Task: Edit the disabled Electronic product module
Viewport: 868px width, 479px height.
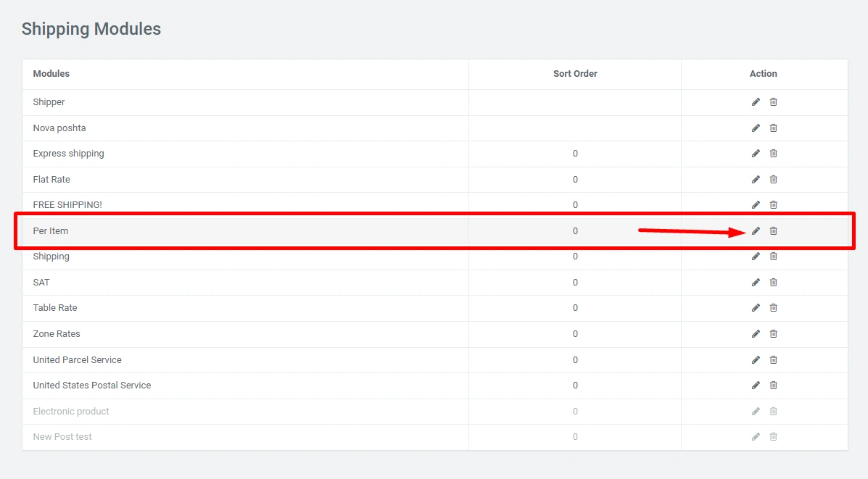Action: tap(756, 412)
